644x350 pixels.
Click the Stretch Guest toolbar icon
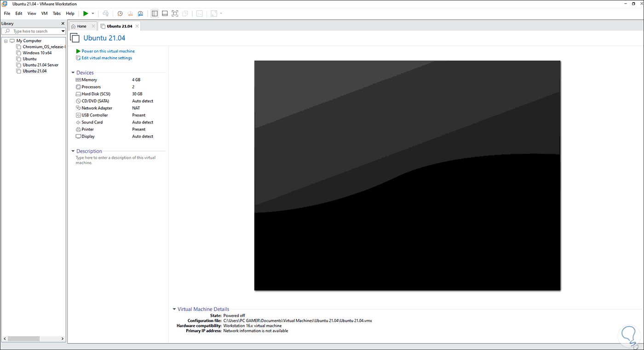point(214,13)
